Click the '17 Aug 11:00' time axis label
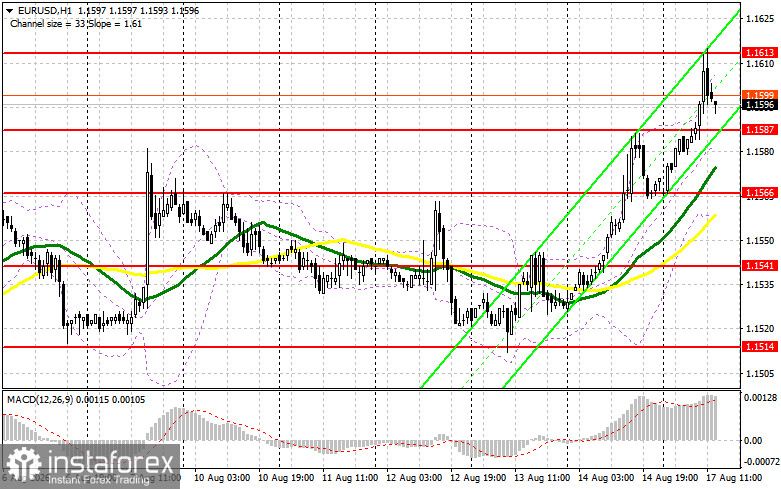This screenshot has width=781, height=489. 734,478
